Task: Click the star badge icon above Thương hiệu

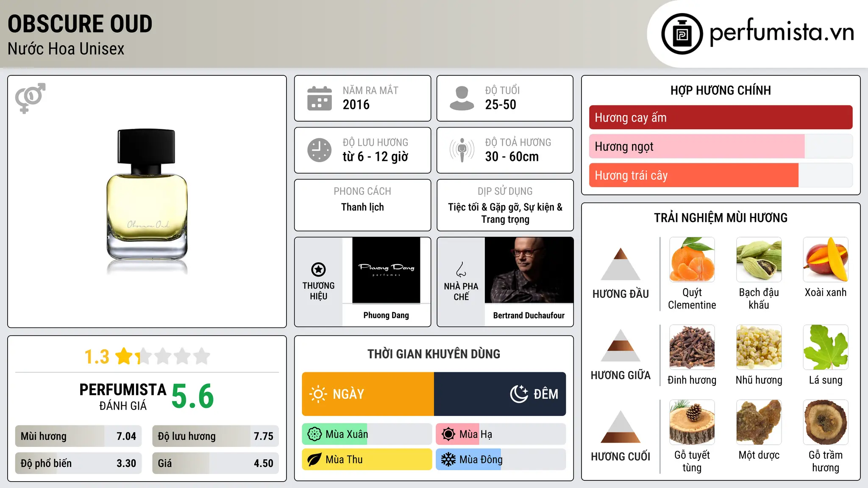Action: [319, 269]
